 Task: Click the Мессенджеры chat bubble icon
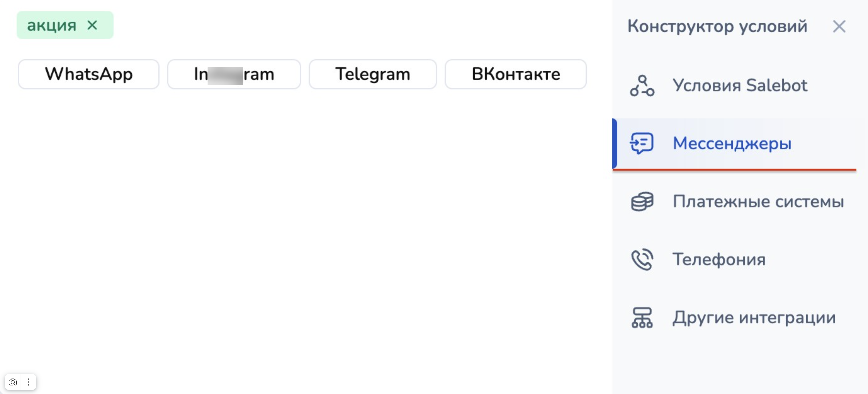point(642,143)
